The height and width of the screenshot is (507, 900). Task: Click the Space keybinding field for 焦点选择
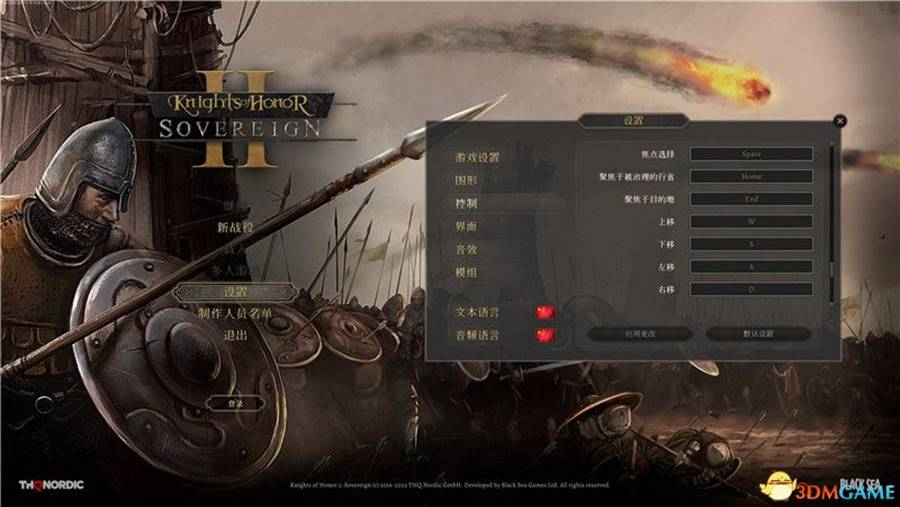[751, 154]
